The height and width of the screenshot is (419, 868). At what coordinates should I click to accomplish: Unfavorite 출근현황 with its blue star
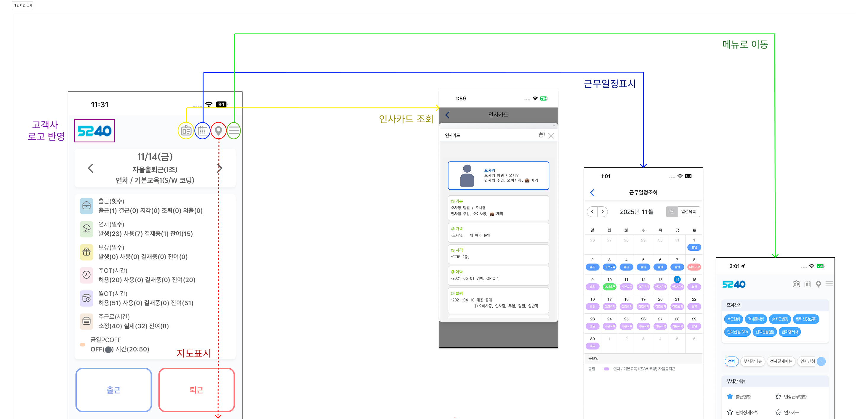tap(730, 396)
